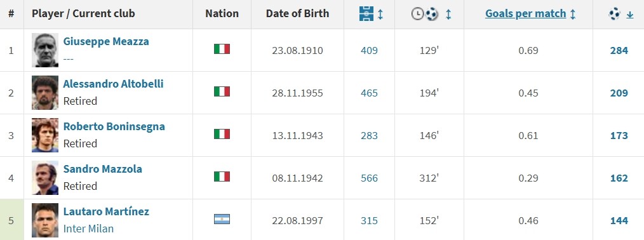Image resolution: width=644 pixels, height=240 pixels.
Task: Click the Argentina flag for Lautaro Martínez
Action: tap(222, 219)
